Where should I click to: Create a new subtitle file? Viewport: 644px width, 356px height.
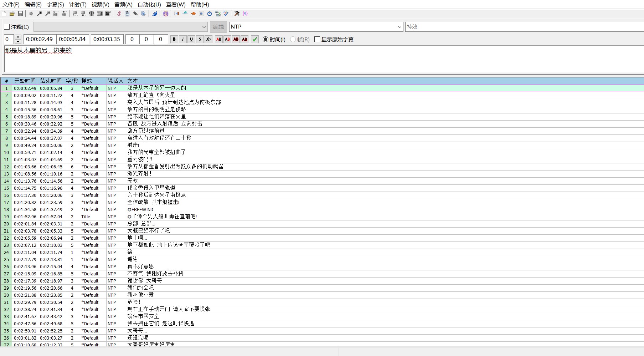(x=4, y=14)
